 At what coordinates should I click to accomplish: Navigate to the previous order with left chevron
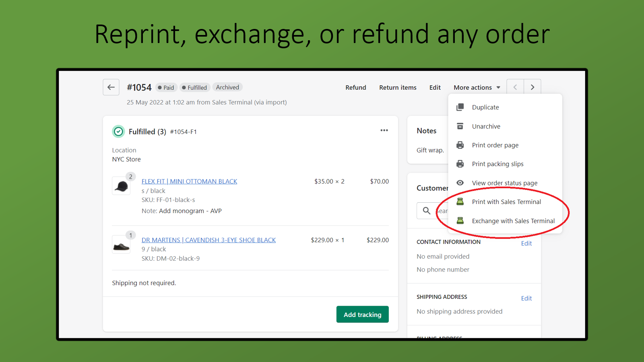[x=515, y=86]
